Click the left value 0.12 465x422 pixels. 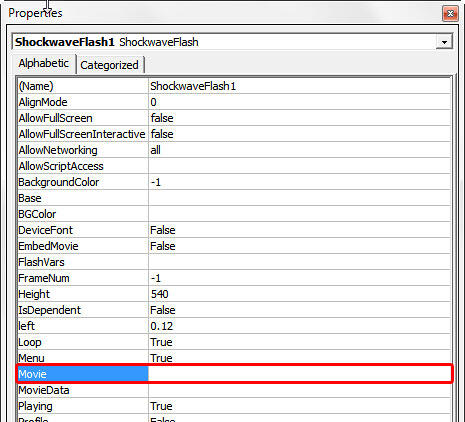[299, 326]
